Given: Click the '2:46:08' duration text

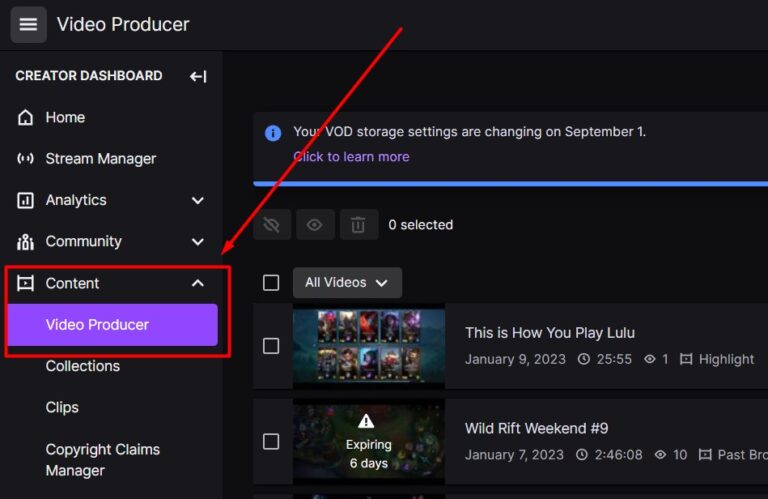Looking at the screenshot, I should click(618, 454).
